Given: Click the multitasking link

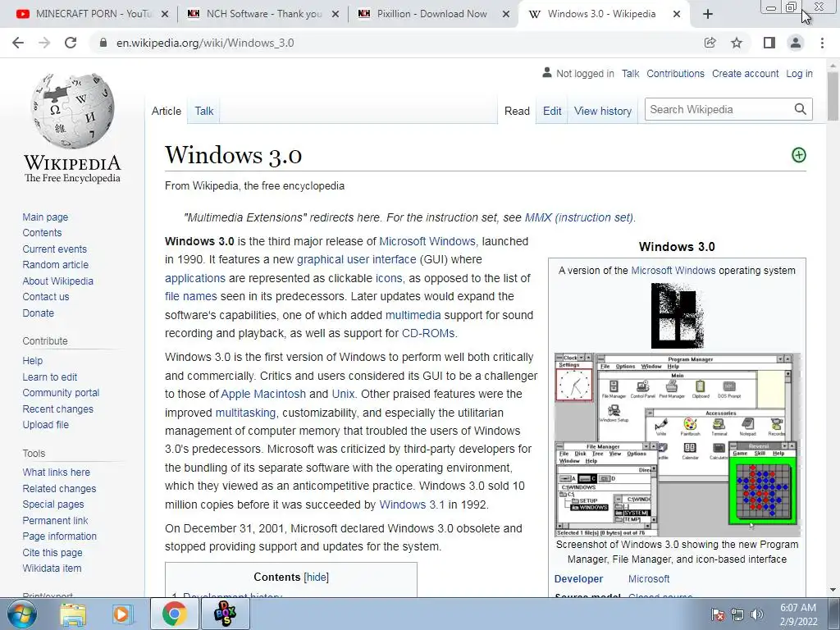Looking at the screenshot, I should click(x=245, y=413).
